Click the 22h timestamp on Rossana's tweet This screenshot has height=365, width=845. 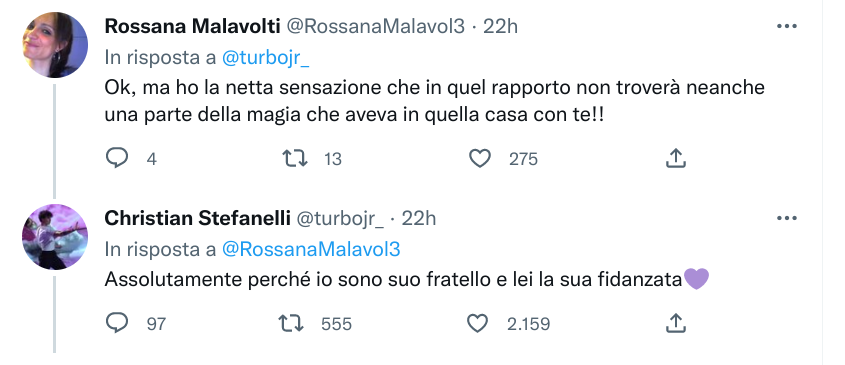coord(500,26)
